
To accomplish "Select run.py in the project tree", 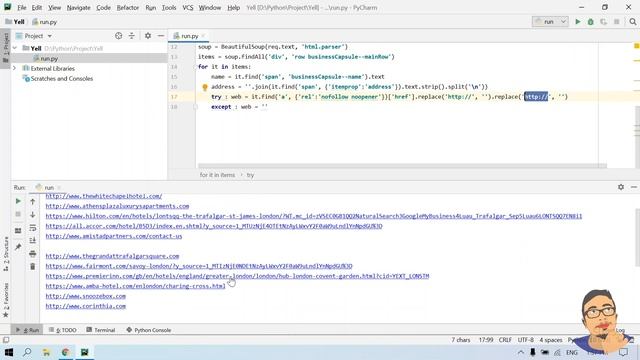I will click(x=49, y=58).
